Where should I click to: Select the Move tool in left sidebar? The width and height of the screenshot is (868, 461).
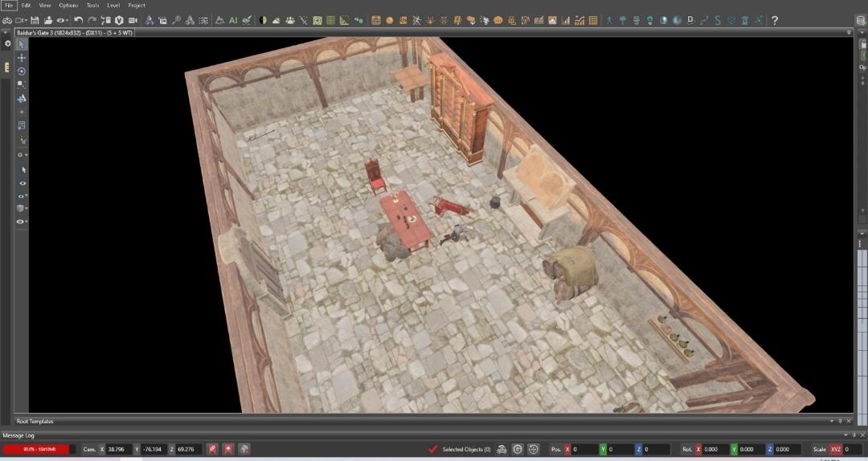point(22,58)
